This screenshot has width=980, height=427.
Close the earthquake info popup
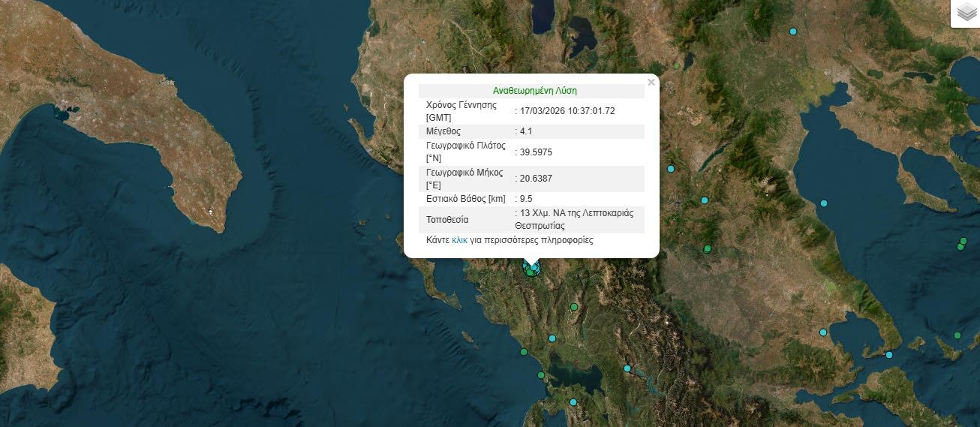click(651, 83)
